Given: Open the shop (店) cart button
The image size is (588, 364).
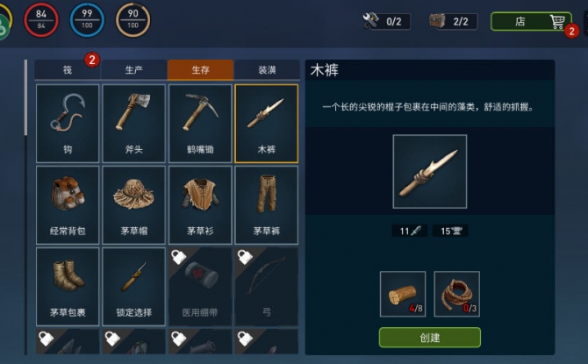Looking at the screenshot, I should pos(531,21).
